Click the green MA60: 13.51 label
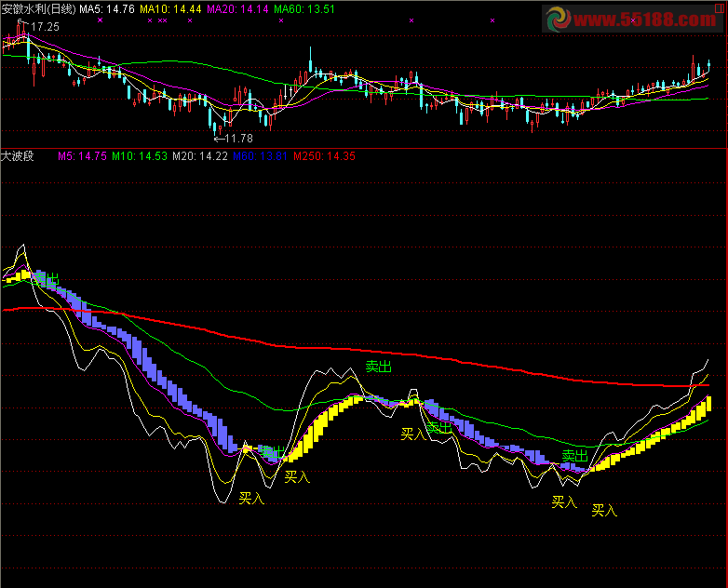This screenshot has height=588, width=728. pos(304,7)
